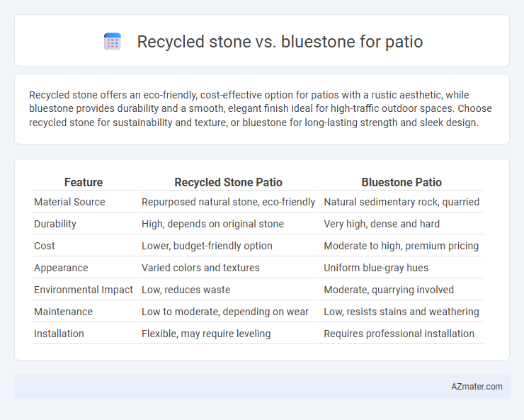Select cell 'Low, resists stains and weathering'
Screen dimensions: 524x420
click(401, 312)
